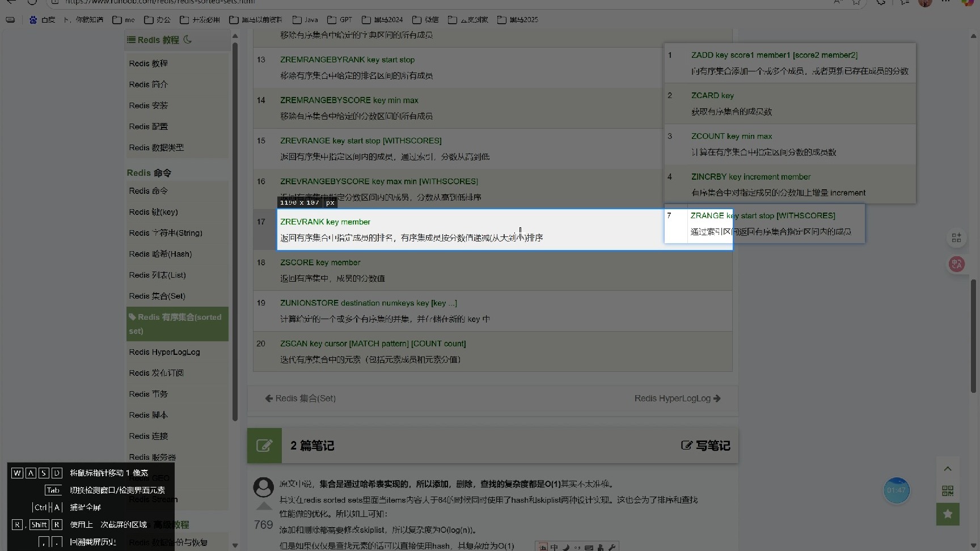980x551 pixels.
Task: Open 黑马2024 bookmark folder
Action: click(382, 20)
